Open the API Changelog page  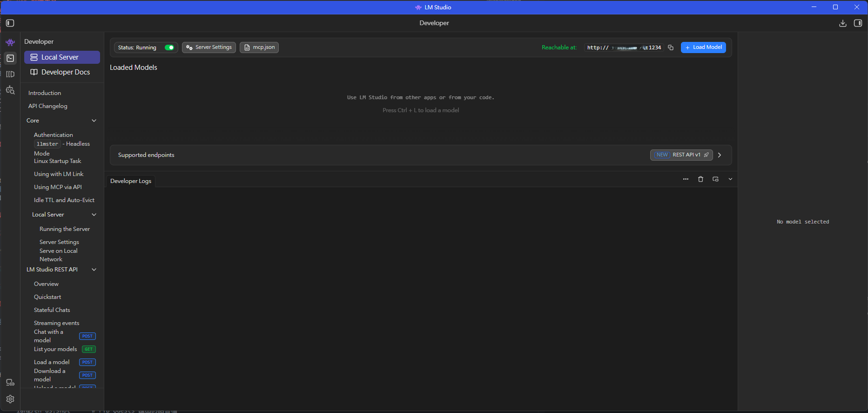(47, 106)
